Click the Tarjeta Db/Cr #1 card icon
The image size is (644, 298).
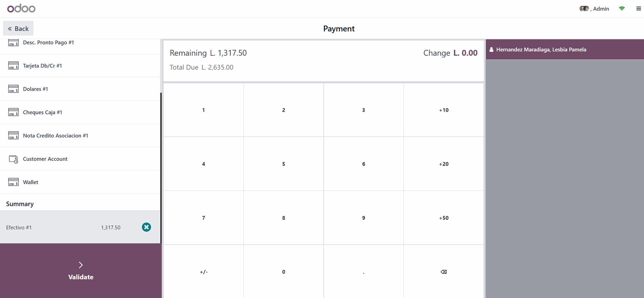coord(13,66)
